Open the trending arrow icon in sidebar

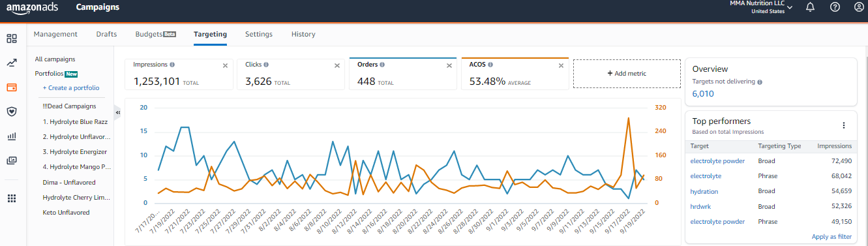point(12,63)
